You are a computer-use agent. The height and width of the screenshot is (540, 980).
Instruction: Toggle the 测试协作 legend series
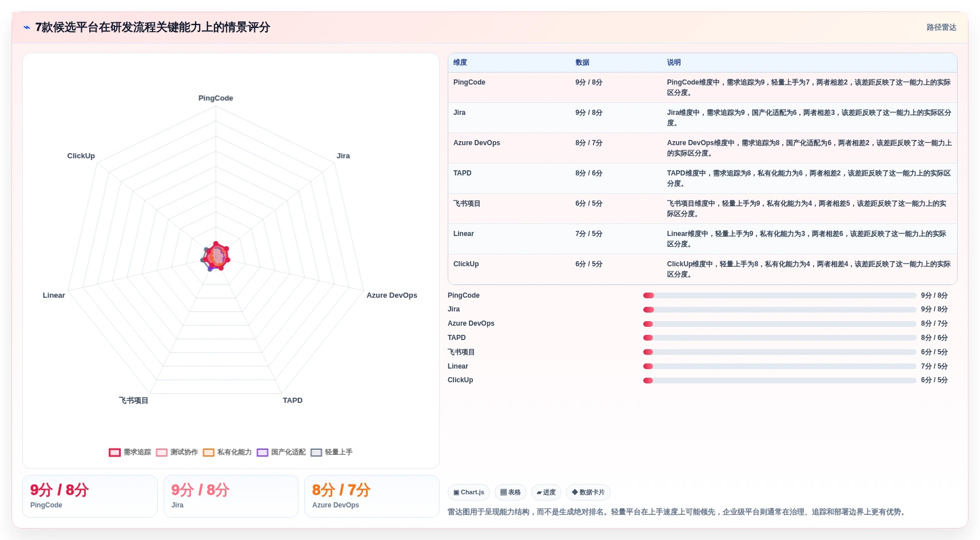(x=177, y=452)
